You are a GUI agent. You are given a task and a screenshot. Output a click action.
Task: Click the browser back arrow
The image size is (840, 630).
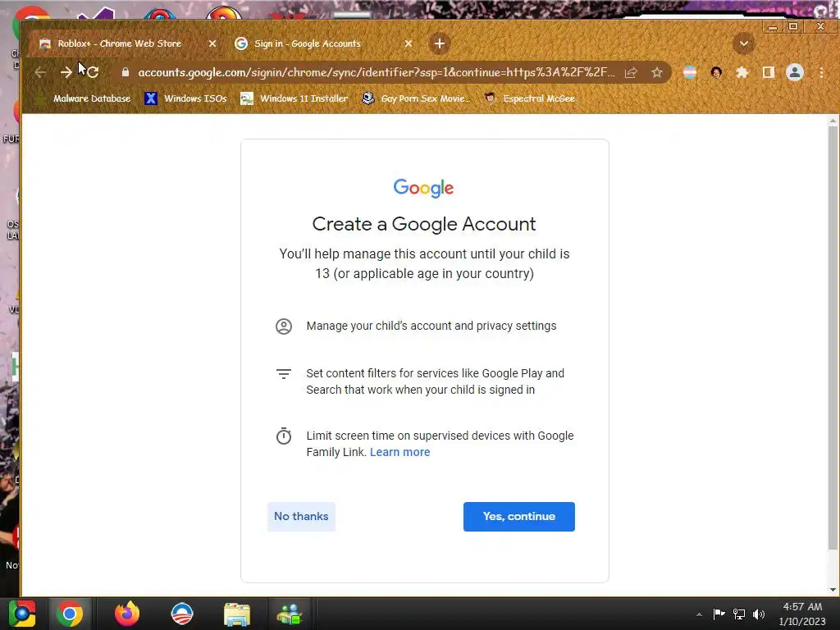40,72
